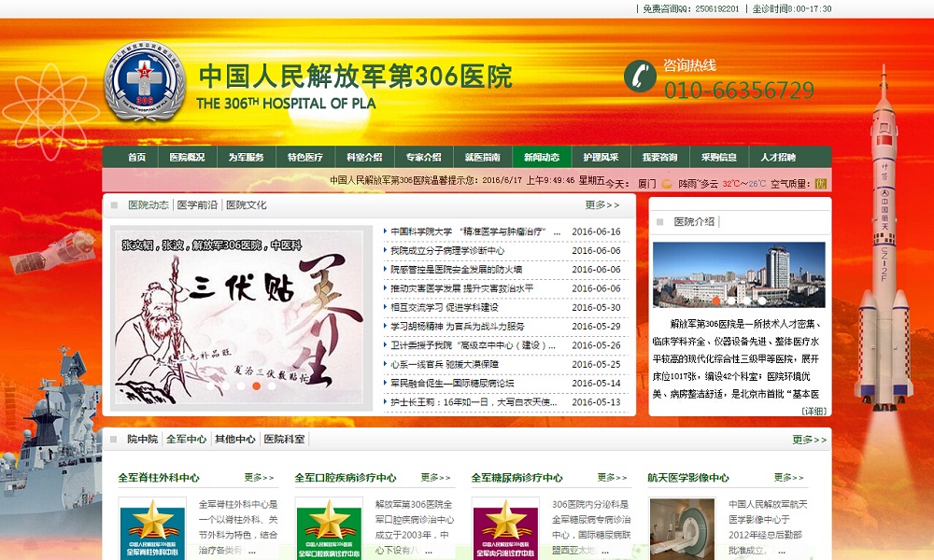This screenshot has width=934, height=560.
Task: Click 更多>> next to 航天医学影像中心
Action: (788, 477)
